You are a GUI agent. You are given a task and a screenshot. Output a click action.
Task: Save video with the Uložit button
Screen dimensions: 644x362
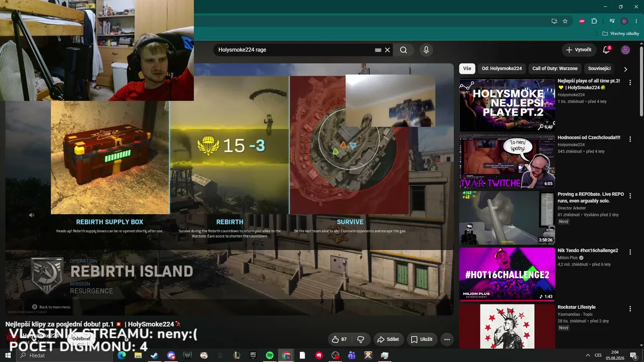[x=422, y=339]
